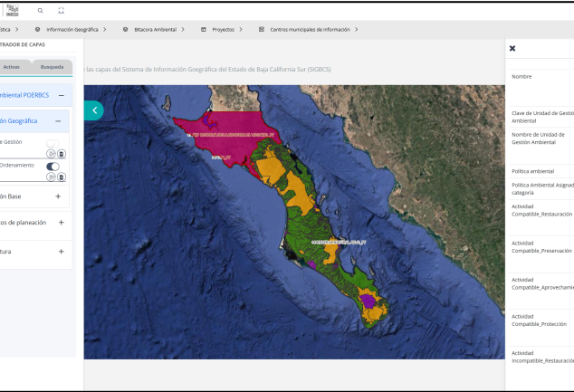Open Información Geográfica menu
This screenshot has height=392, width=574.
72,30
